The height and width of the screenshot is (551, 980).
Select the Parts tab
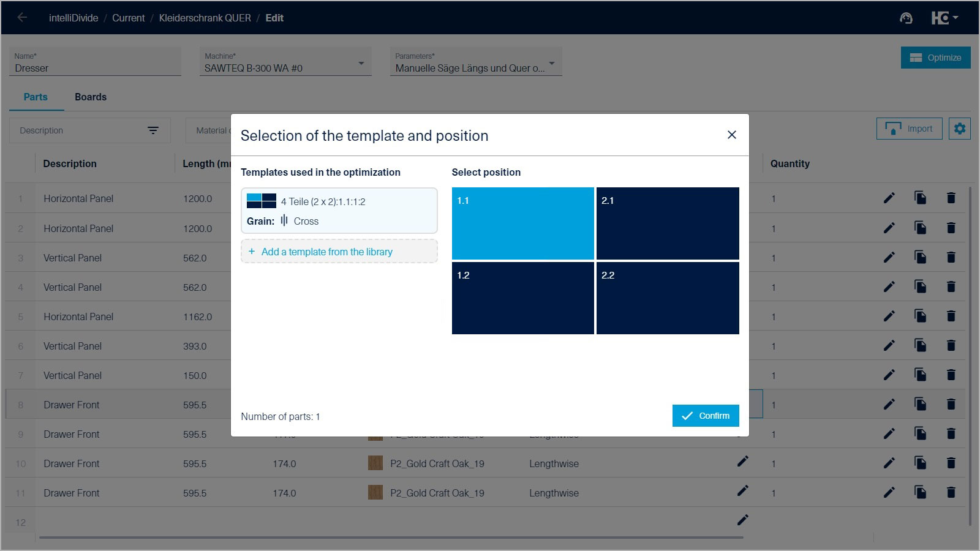[x=36, y=97]
